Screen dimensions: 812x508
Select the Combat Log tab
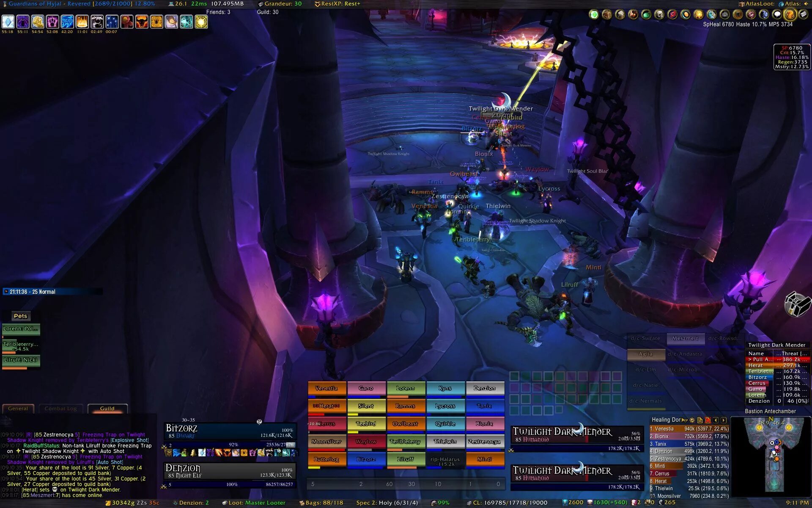[61, 408]
